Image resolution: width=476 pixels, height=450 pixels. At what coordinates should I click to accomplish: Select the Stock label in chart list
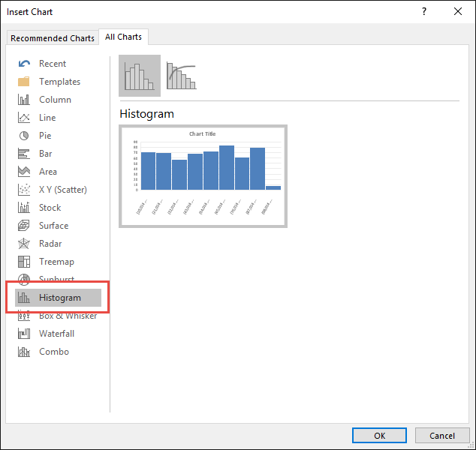50,208
